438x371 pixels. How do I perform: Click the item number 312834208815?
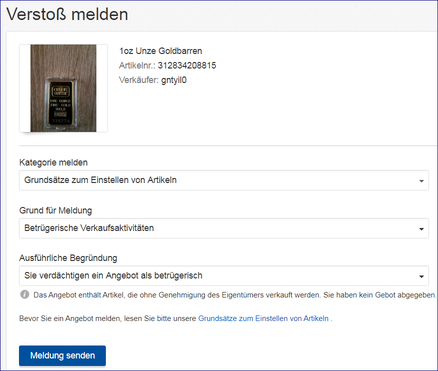click(187, 65)
